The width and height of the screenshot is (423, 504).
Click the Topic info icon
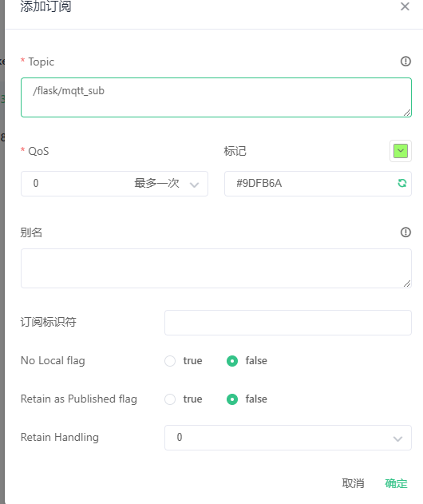point(405,62)
